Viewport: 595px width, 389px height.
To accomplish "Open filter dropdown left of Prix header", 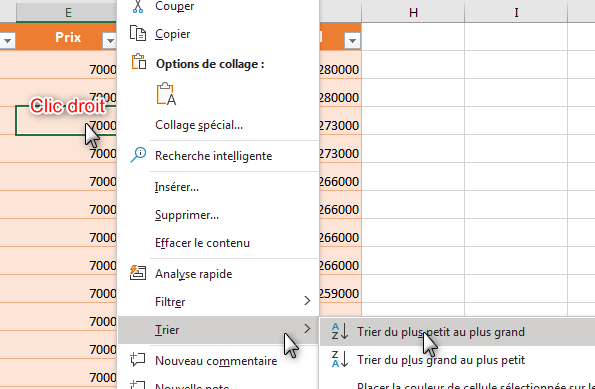I will [x=8, y=40].
